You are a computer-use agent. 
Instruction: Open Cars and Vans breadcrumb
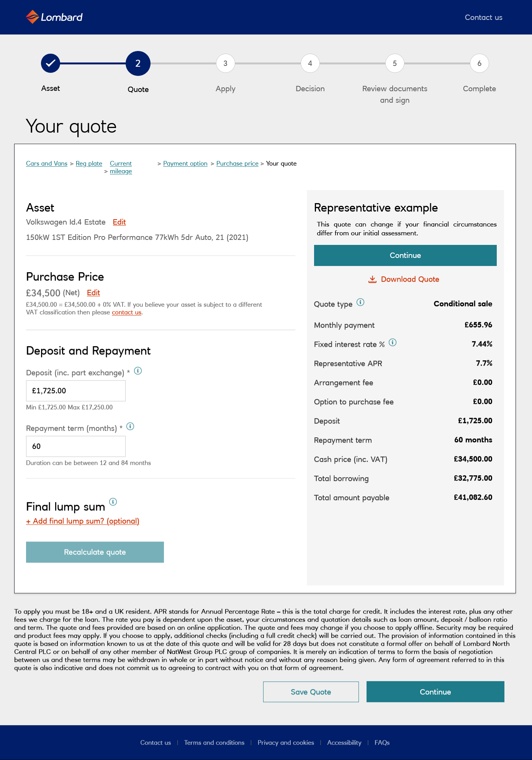tap(47, 164)
